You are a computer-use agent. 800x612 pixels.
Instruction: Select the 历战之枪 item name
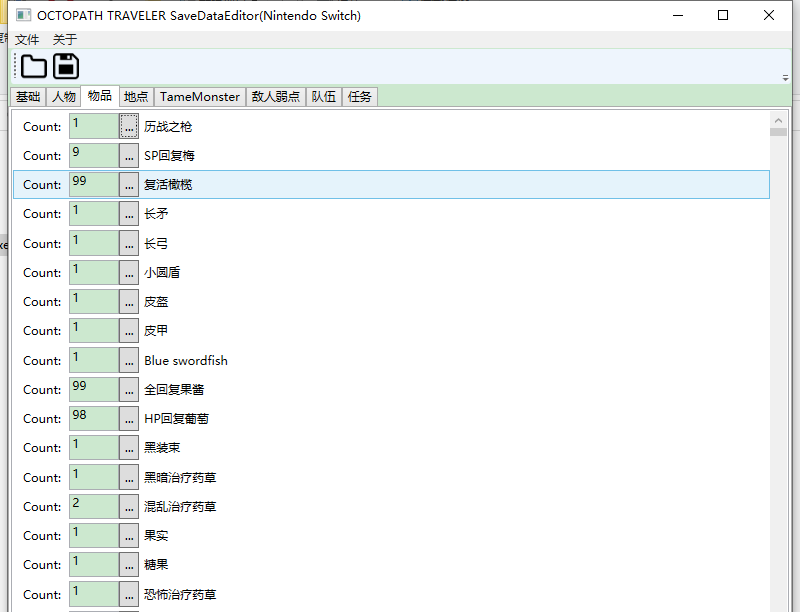pos(168,126)
